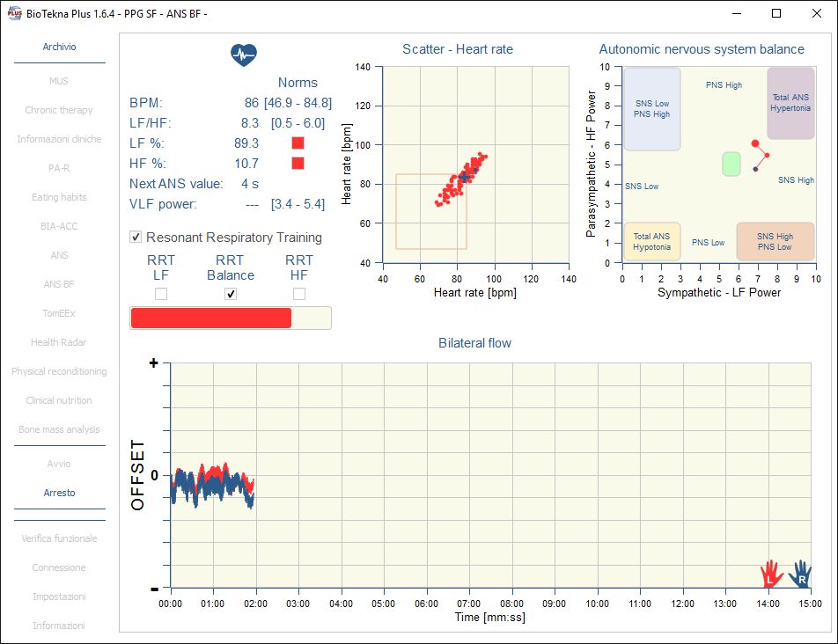Click the red LF % indicator square
This screenshot has width=838, height=644.
tap(298, 143)
